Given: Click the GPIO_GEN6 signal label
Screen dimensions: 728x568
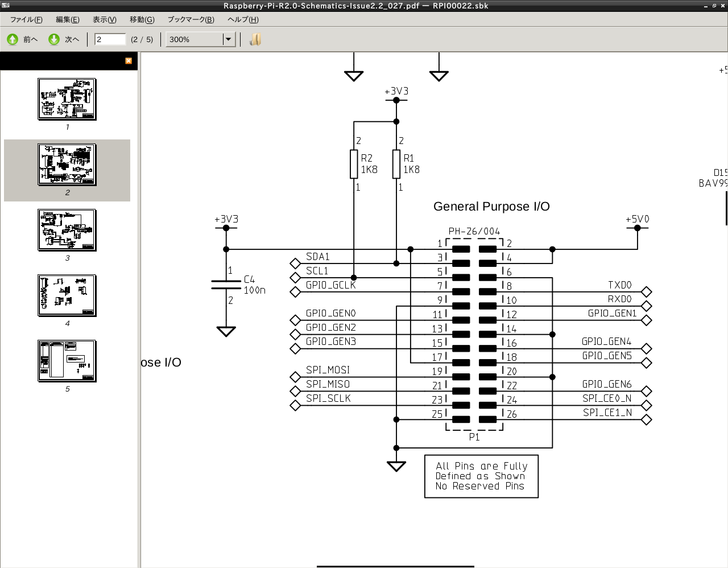Looking at the screenshot, I should pyautogui.click(x=607, y=384).
